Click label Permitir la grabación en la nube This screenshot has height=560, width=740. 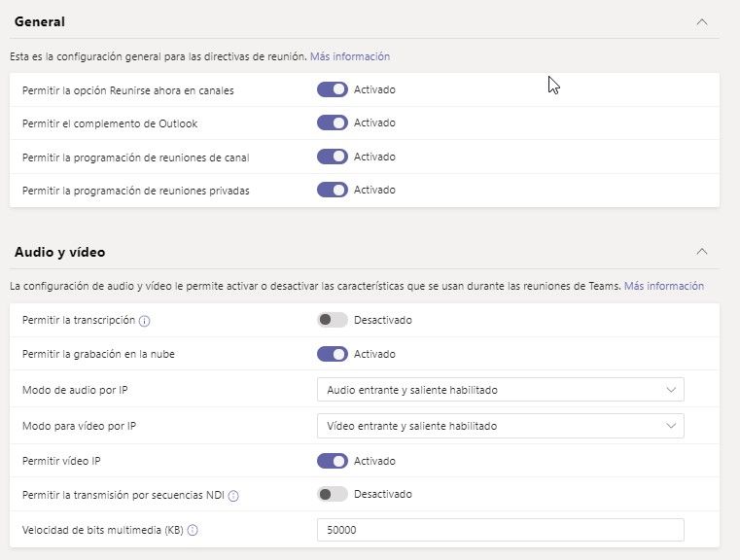[x=98, y=354]
